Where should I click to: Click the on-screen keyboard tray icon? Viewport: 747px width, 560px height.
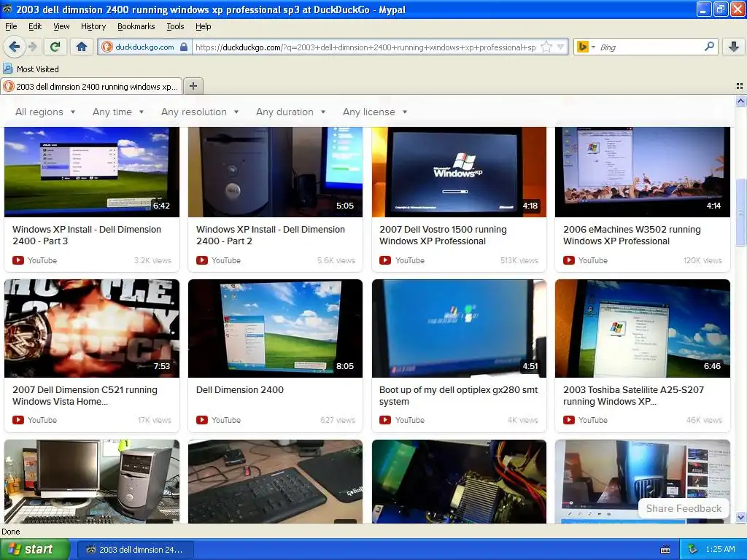[x=665, y=550]
